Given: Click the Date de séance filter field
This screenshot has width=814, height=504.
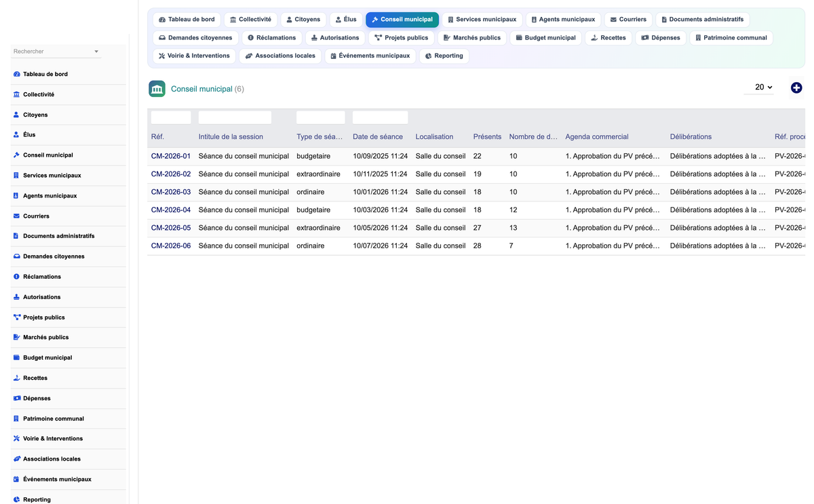Looking at the screenshot, I should point(381,117).
